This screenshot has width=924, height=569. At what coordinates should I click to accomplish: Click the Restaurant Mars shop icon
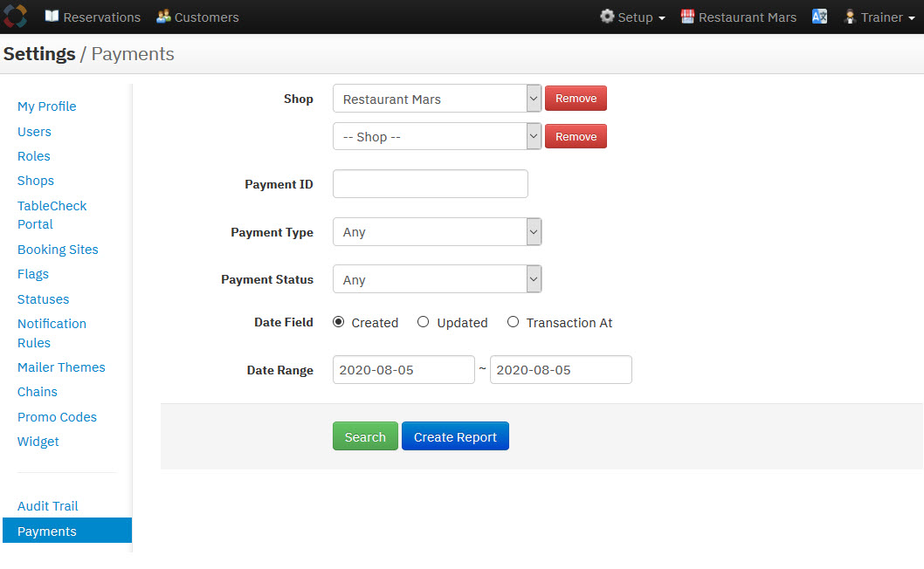pyautogui.click(x=687, y=17)
